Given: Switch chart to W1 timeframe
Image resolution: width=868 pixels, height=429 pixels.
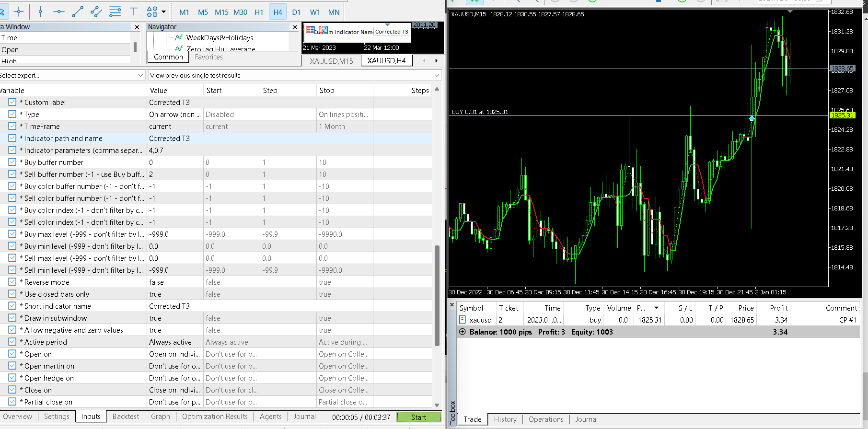Looking at the screenshot, I should 315,12.
